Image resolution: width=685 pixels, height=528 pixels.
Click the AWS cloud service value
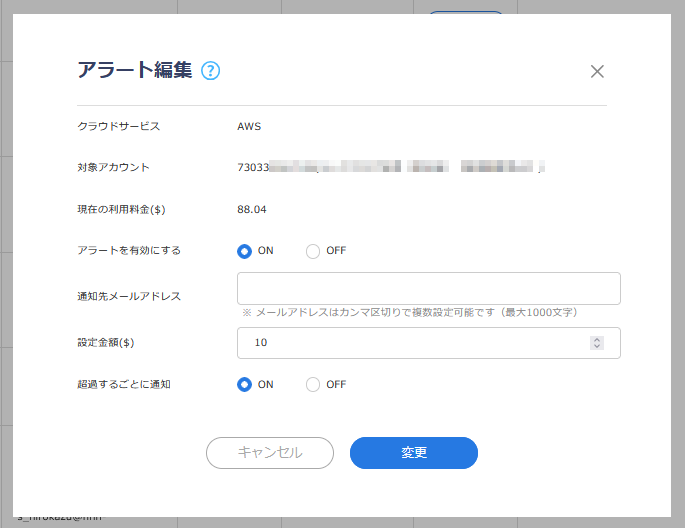click(249, 126)
